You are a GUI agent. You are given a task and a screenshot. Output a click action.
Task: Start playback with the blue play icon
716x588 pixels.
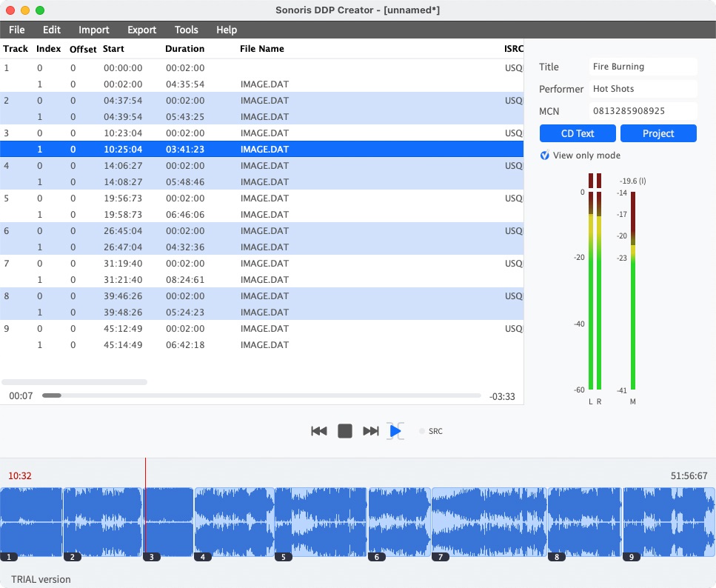395,430
